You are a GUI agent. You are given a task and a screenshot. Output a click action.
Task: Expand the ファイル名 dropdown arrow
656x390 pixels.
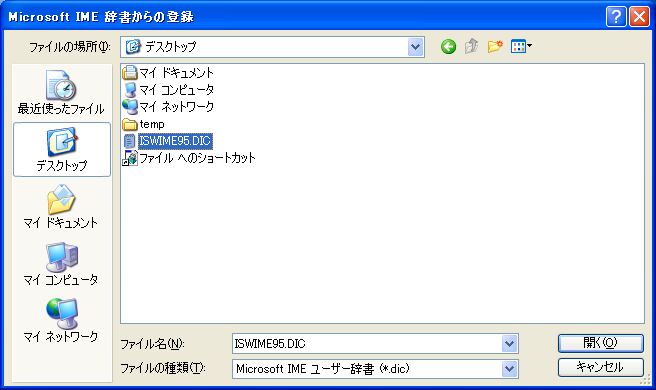point(509,344)
